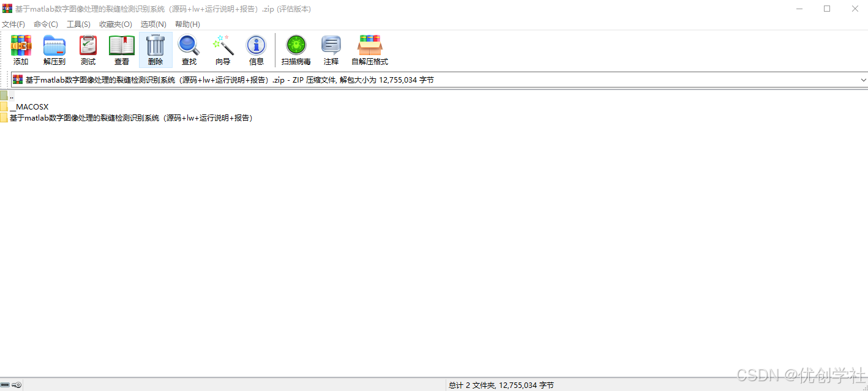The height and width of the screenshot is (391, 868).
Task: Expand the archive path dropdown arrow
Action: tap(863, 80)
